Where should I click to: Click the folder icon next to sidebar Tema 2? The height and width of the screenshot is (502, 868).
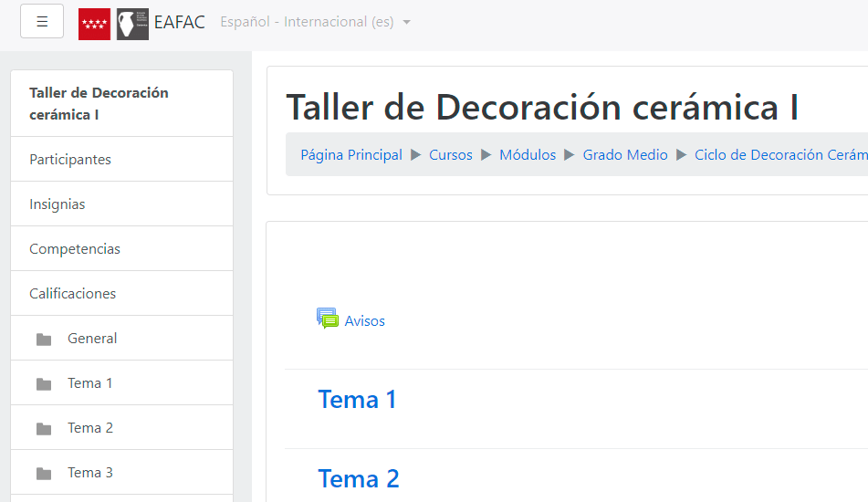pos(44,429)
